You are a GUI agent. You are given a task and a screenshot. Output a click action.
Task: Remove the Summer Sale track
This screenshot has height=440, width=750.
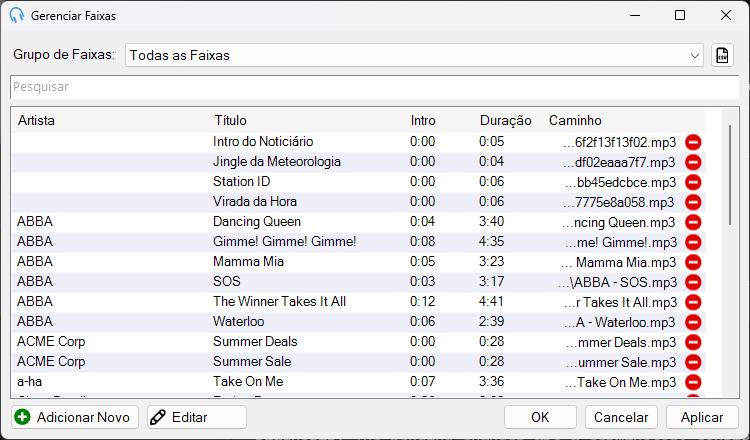(693, 363)
